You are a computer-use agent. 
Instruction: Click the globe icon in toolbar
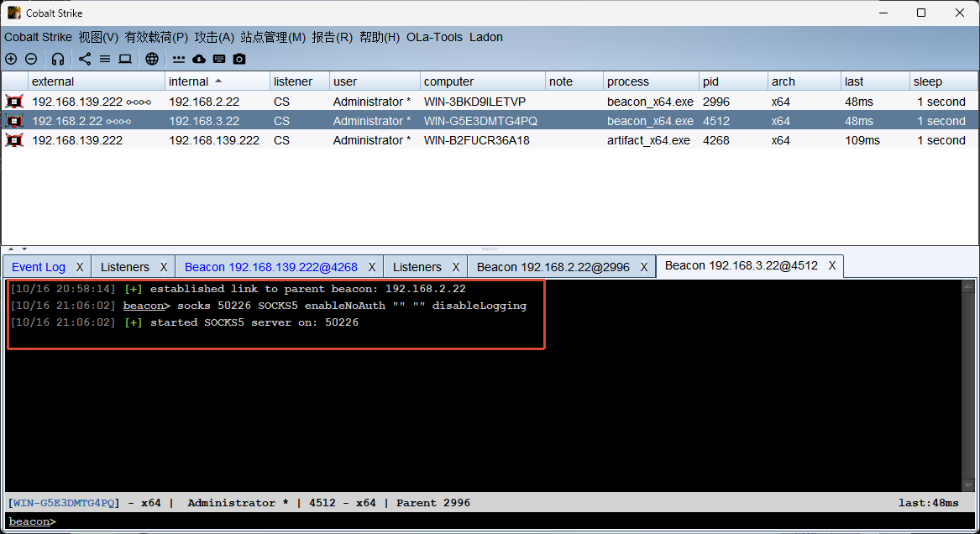(152, 59)
